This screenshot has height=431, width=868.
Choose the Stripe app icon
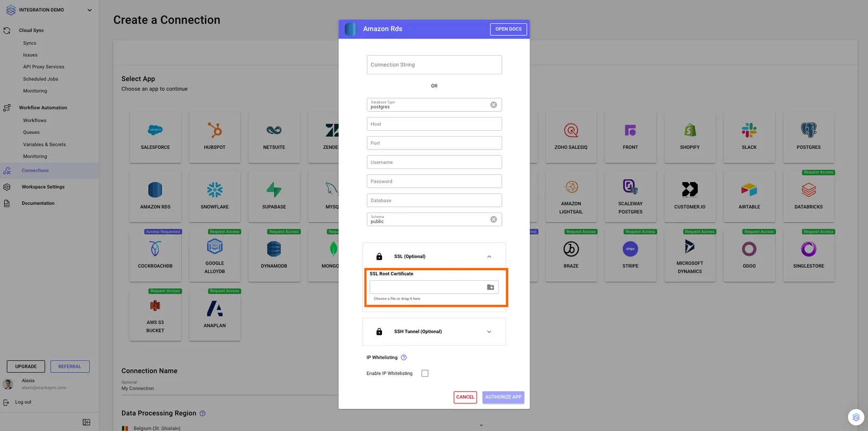coord(630,249)
